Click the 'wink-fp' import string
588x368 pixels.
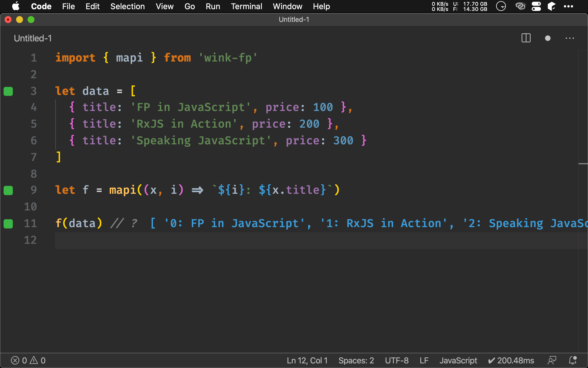pos(228,58)
